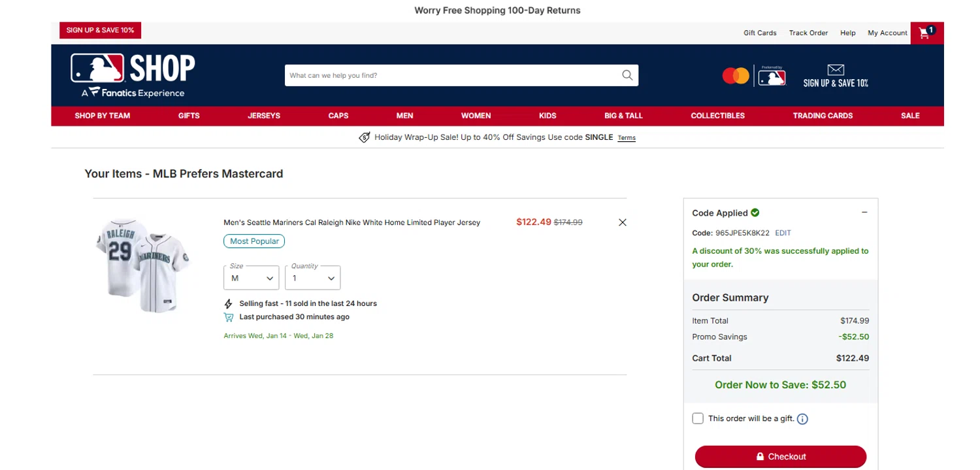This screenshot has width=980, height=470.
Task: Edit the applied promo code
Action: point(783,233)
